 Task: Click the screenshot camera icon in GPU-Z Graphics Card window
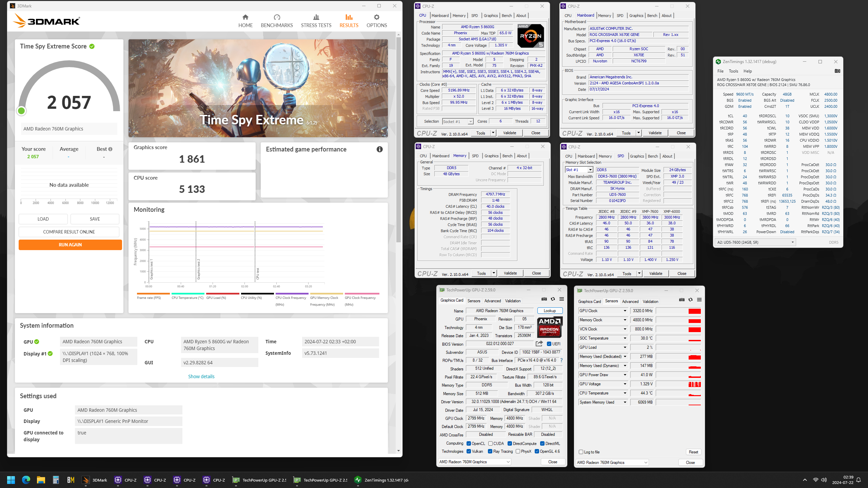[544, 299]
